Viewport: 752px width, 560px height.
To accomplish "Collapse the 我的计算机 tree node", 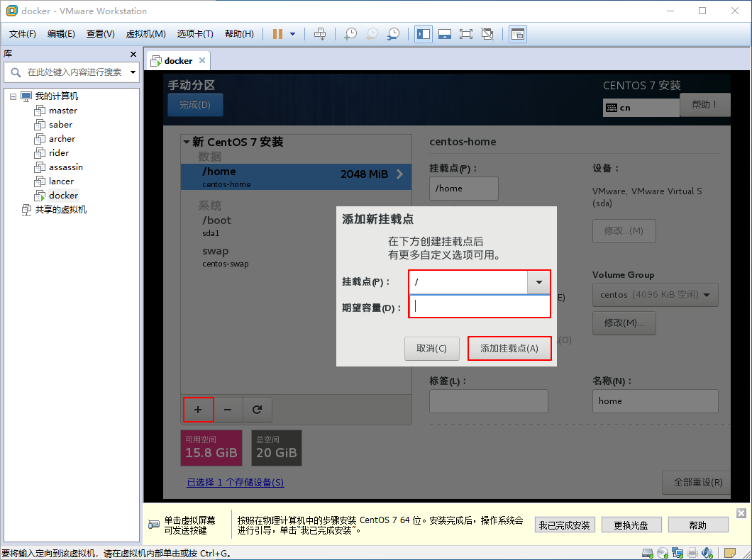I will (x=13, y=96).
